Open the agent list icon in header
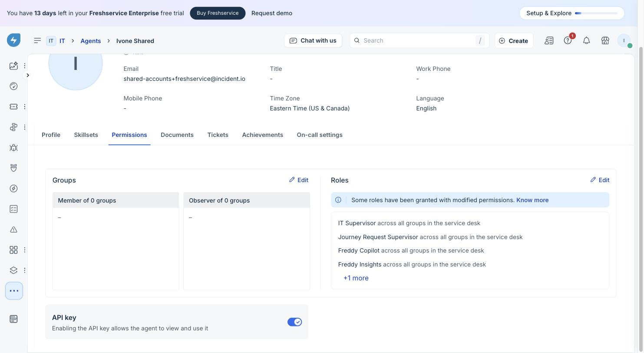The height and width of the screenshot is (353, 644). pyautogui.click(x=549, y=40)
